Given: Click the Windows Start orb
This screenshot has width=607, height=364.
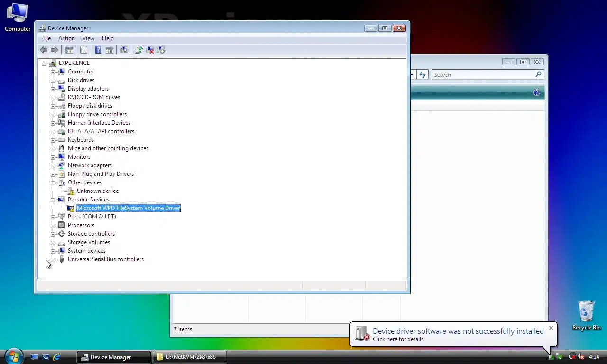Looking at the screenshot, I should coord(14,356).
